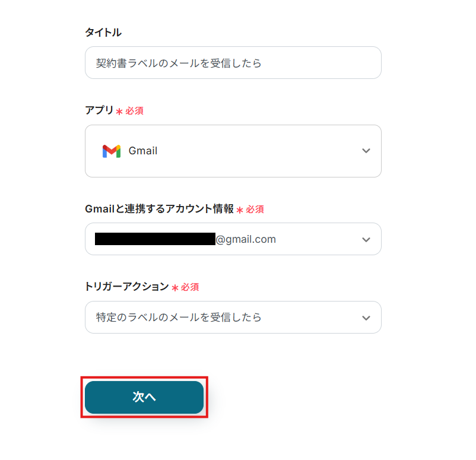Open the Gmail account chevron arrow
476x460 pixels.
click(x=366, y=239)
